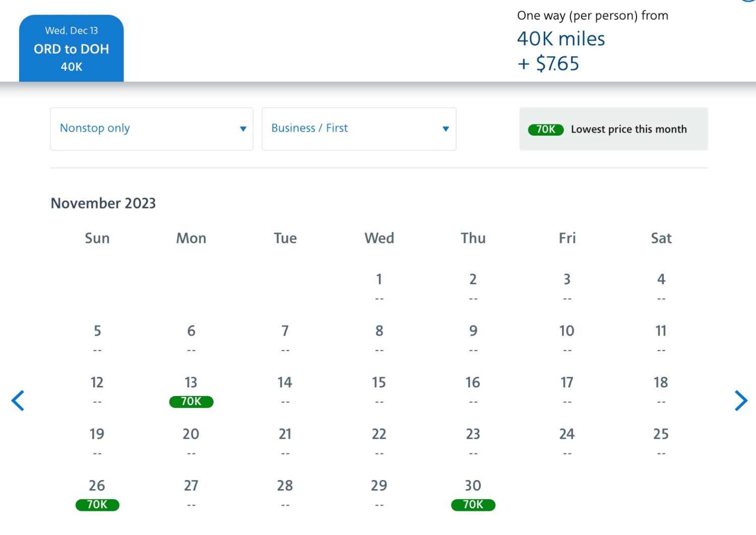
Task: Pick the 70K price on November 30
Action: pyautogui.click(x=473, y=504)
